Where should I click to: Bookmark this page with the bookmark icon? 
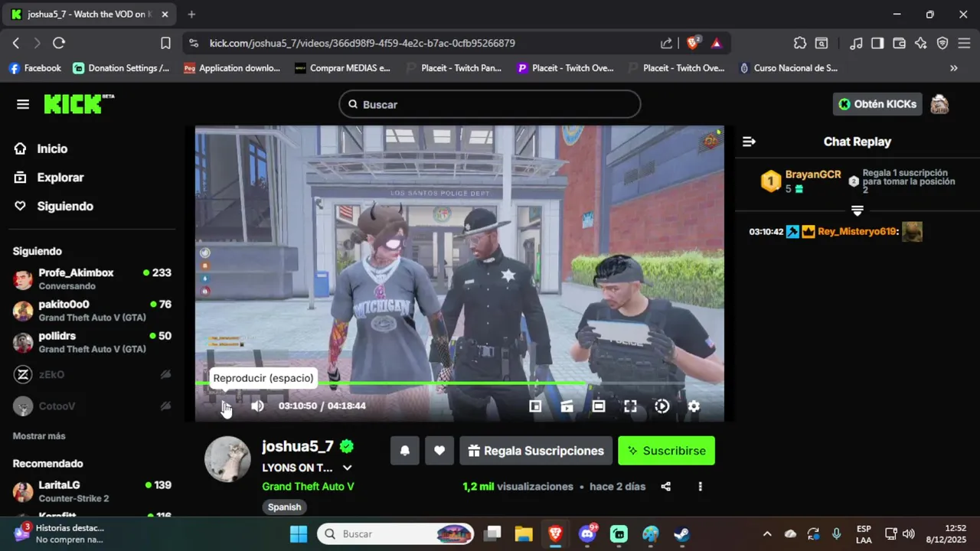(x=165, y=44)
